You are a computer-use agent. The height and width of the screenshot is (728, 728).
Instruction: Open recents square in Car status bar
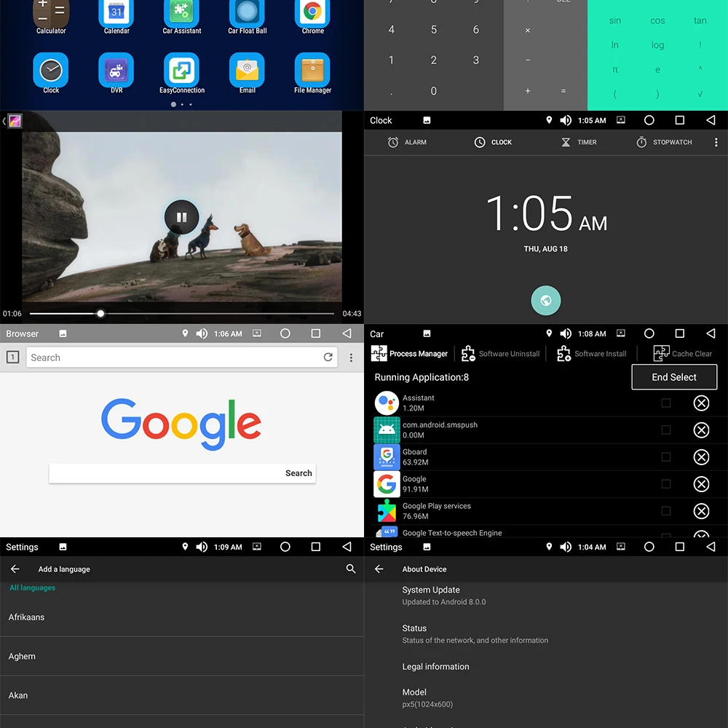680,333
